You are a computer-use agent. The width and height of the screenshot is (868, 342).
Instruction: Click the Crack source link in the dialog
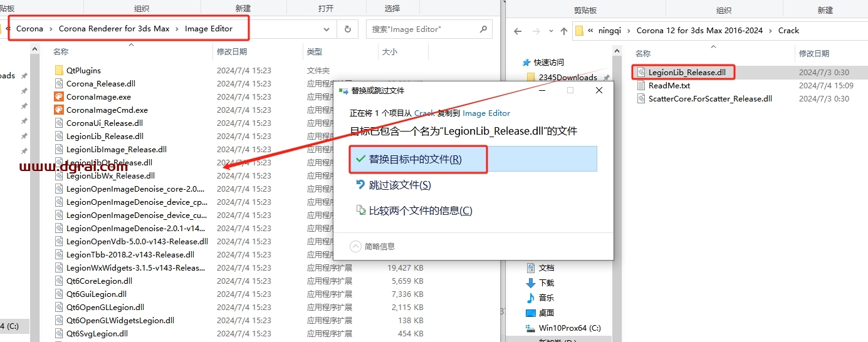424,113
